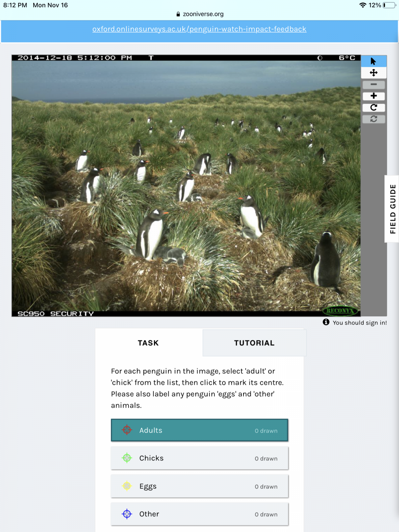Click the image timestamp 2014-12-18 5:12:00 PM
Image resolution: width=399 pixels, height=532 pixels.
pos(75,58)
